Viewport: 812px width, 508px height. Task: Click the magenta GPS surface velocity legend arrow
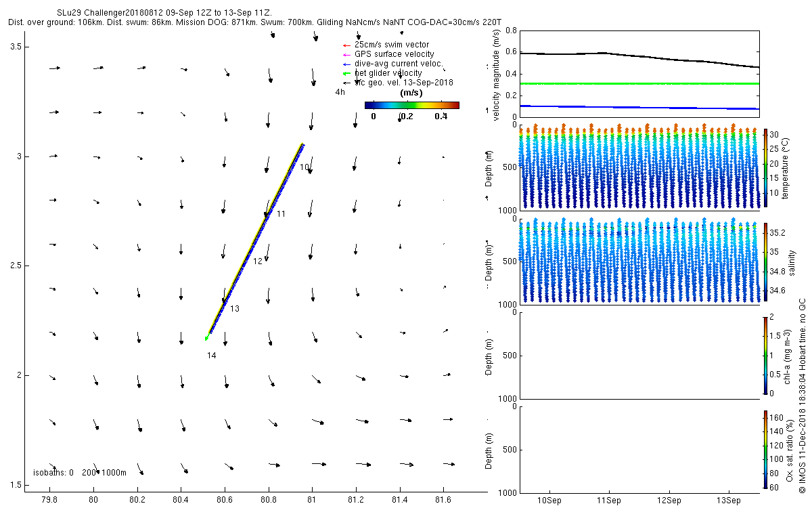(x=346, y=54)
